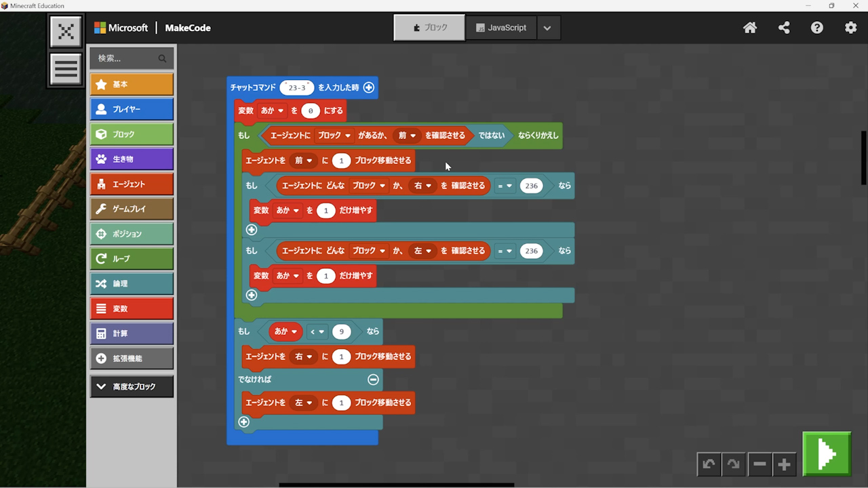868x488 pixels.
Task: Zoom out with the minus button
Action: tap(759, 464)
